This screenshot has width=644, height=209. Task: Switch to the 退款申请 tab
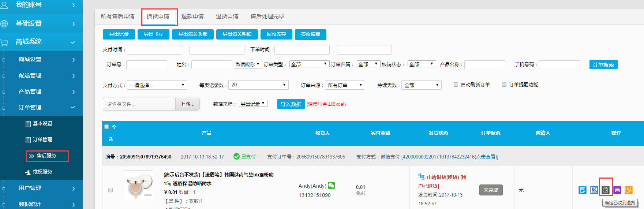pos(192,16)
